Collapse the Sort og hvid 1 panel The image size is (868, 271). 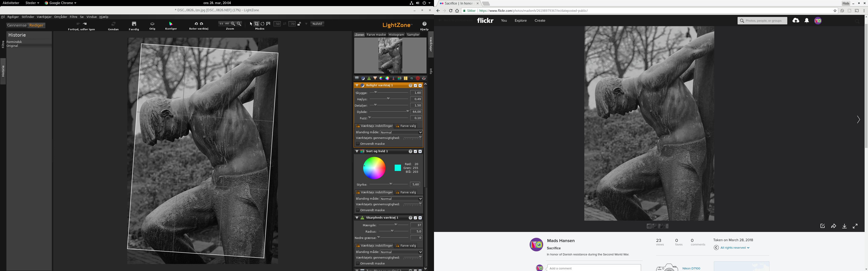point(357,152)
